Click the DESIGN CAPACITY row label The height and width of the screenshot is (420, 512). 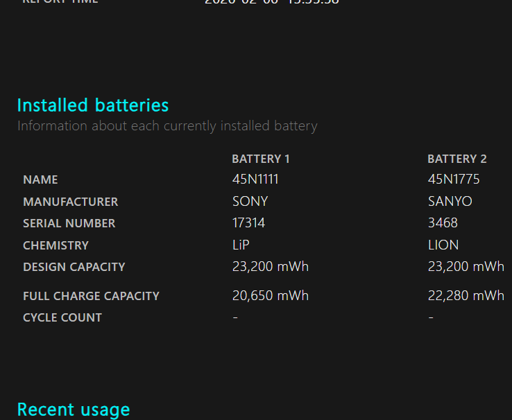[74, 267]
